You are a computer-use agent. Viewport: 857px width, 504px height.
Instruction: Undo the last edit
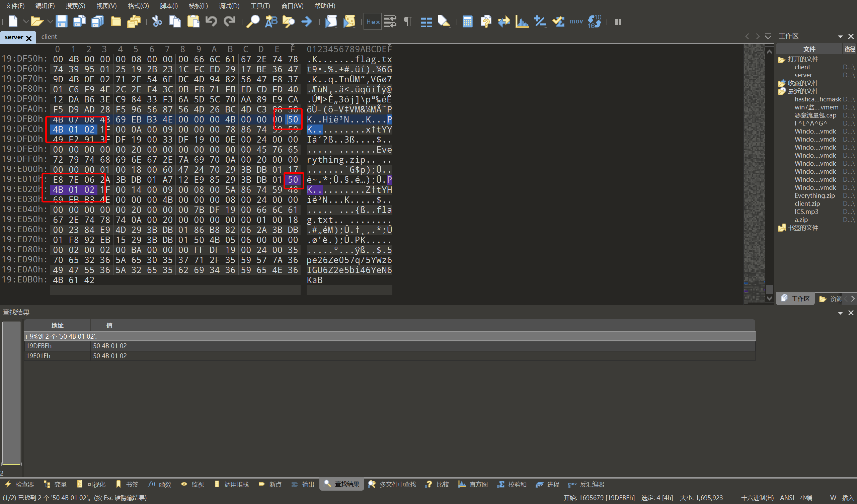click(211, 21)
